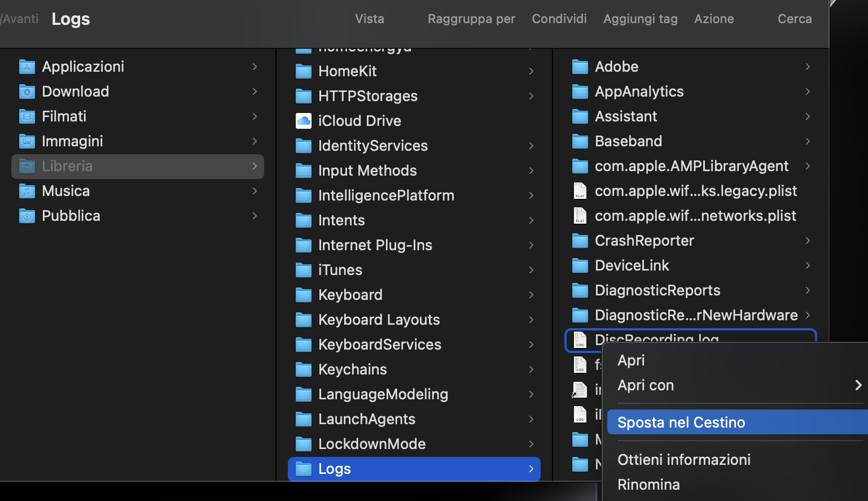The image size is (868, 501).
Task: Click the Cerca search button
Action: (795, 19)
